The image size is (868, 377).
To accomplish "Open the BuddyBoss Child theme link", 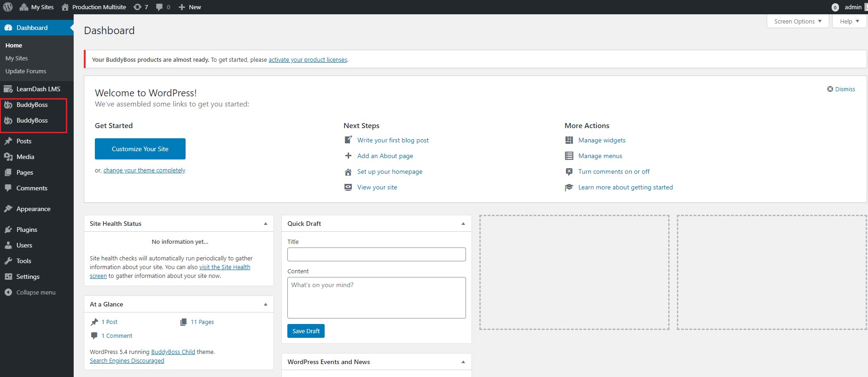I will (x=173, y=352).
